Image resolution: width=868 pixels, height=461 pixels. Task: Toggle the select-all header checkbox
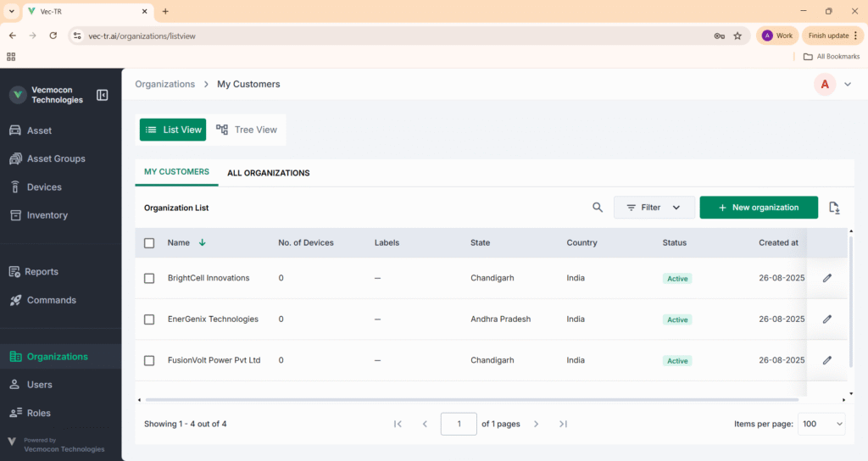(149, 243)
